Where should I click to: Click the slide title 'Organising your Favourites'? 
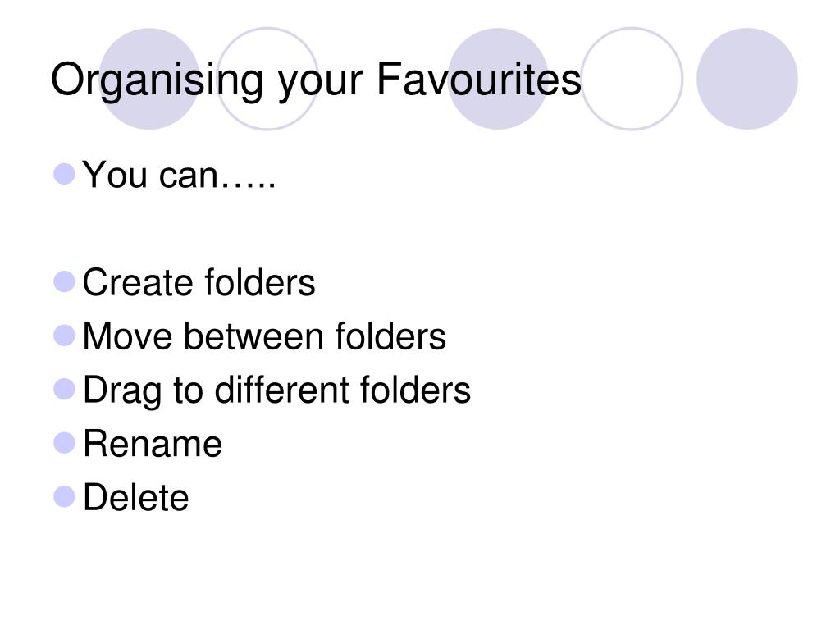pos(316,80)
